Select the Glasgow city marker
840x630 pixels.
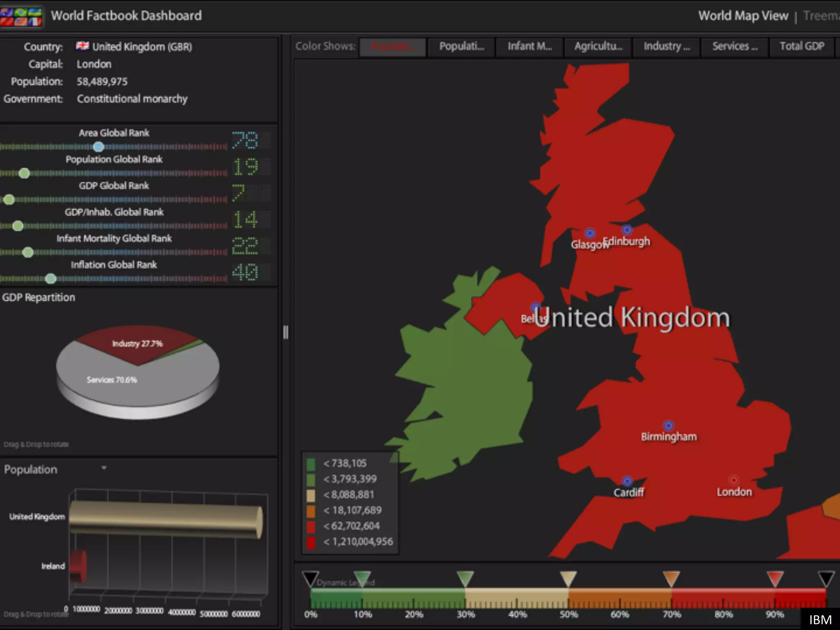590,233
